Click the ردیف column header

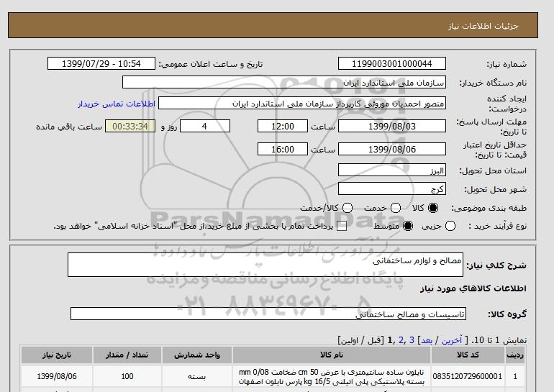pyautogui.click(x=514, y=355)
